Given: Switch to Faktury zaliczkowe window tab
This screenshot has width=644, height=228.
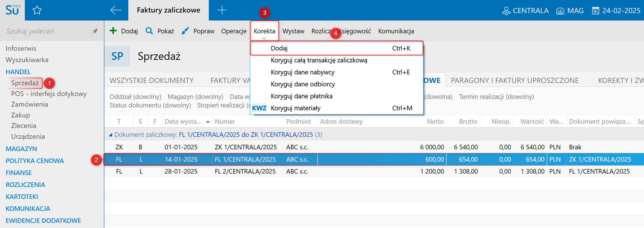Looking at the screenshot, I should 169,10.
